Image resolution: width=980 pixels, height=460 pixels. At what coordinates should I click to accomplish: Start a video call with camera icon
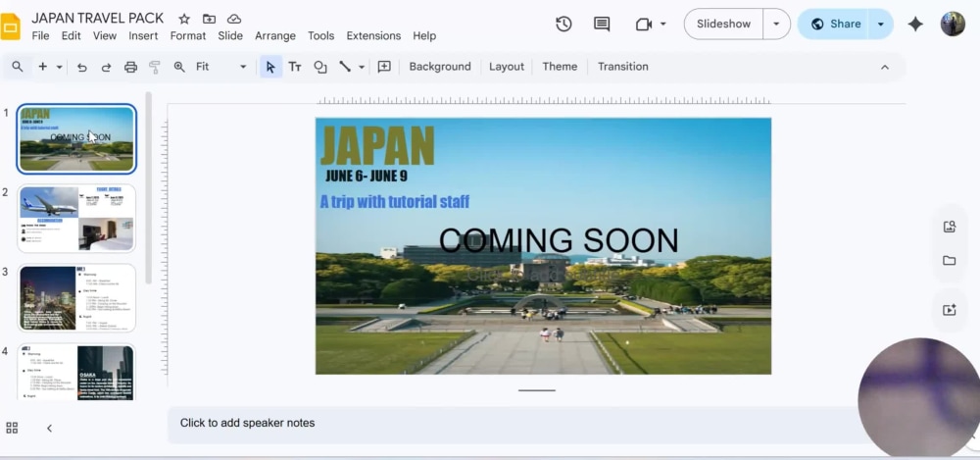[x=644, y=24]
